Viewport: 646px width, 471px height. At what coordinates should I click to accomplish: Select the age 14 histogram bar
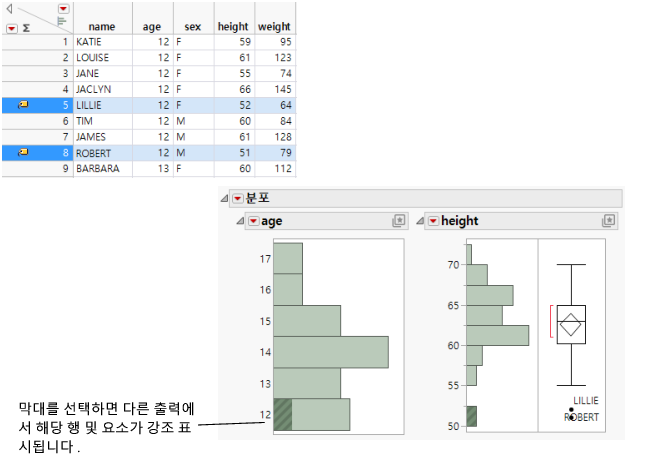coord(331,352)
